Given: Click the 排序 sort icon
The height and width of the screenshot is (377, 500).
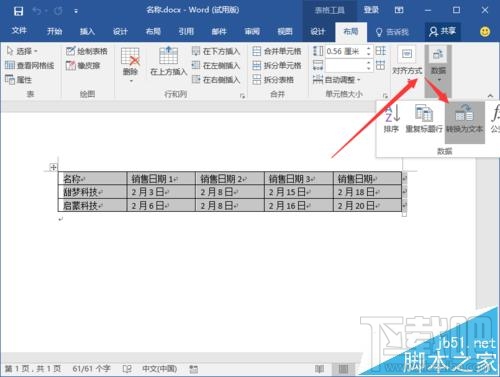Looking at the screenshot, I should (391, 119).
